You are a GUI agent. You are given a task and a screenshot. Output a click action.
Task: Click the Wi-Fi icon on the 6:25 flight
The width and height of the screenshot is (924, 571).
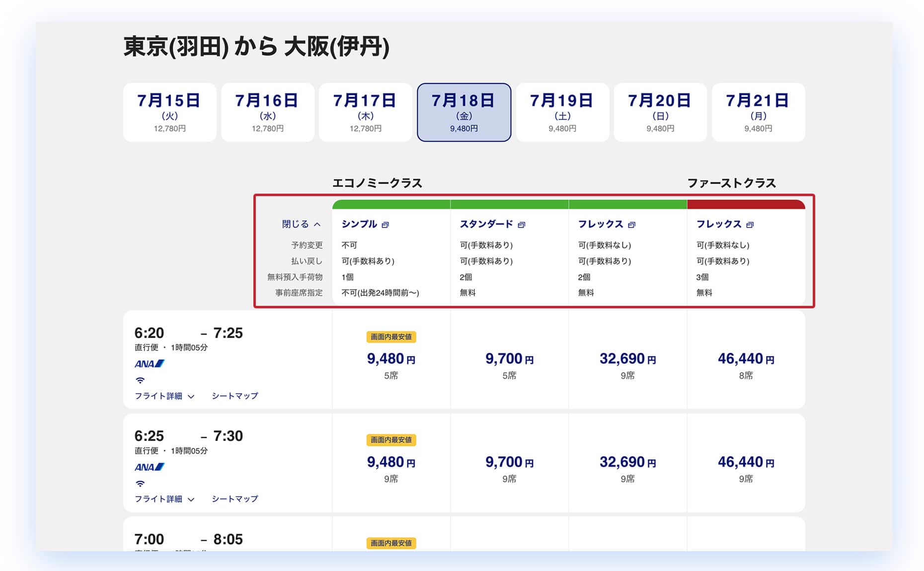click(x=140, y=484)
